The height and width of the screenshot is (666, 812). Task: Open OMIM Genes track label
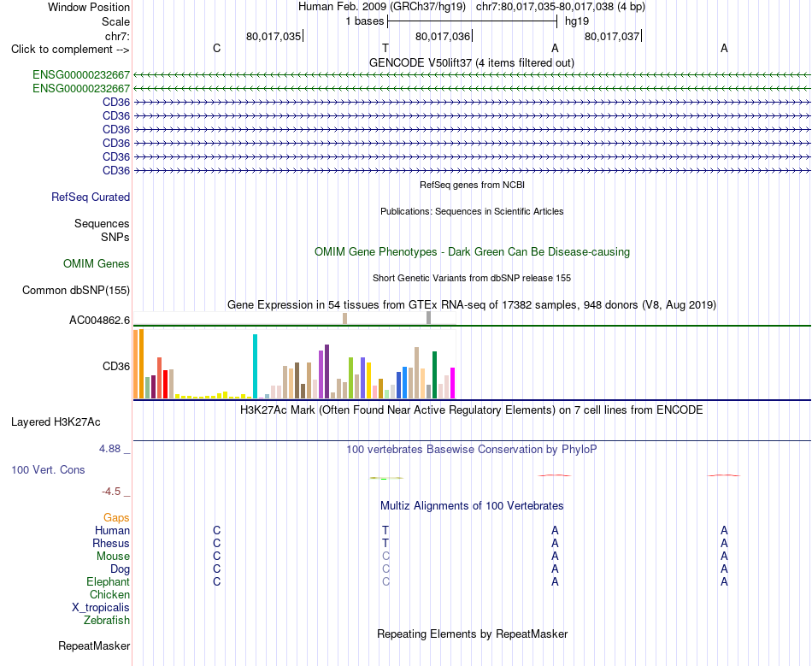click(97, 263)
